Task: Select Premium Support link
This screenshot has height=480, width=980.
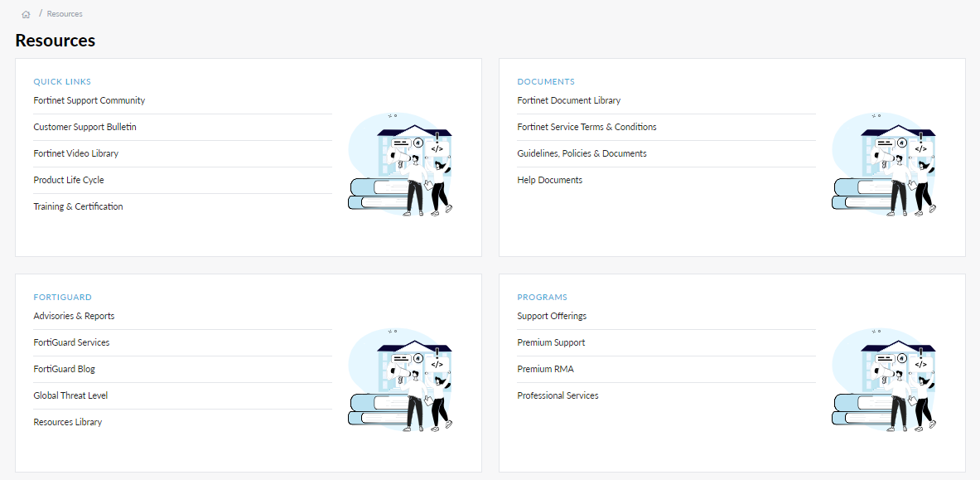Action: pos(551,343)
